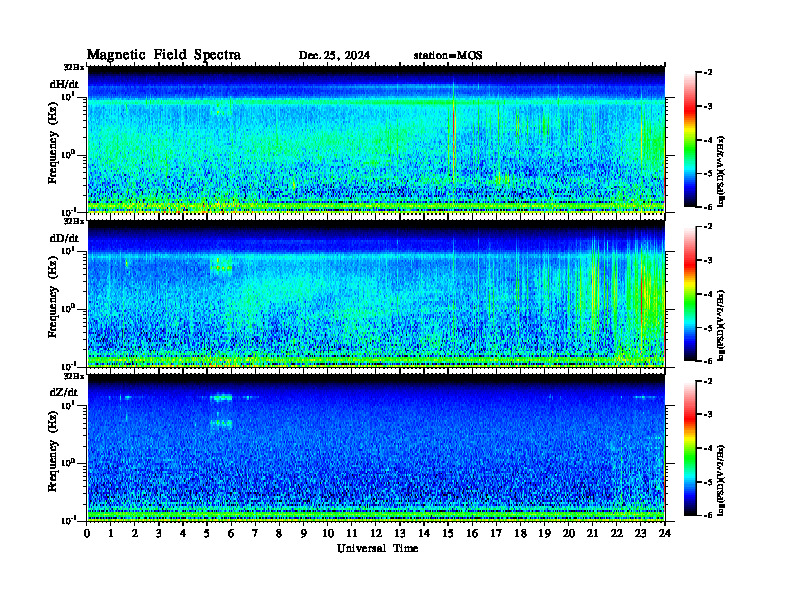Screen dimensions: 792x612
Task: Click hour tick label "18" on time axis
Action: click(520, 533)
